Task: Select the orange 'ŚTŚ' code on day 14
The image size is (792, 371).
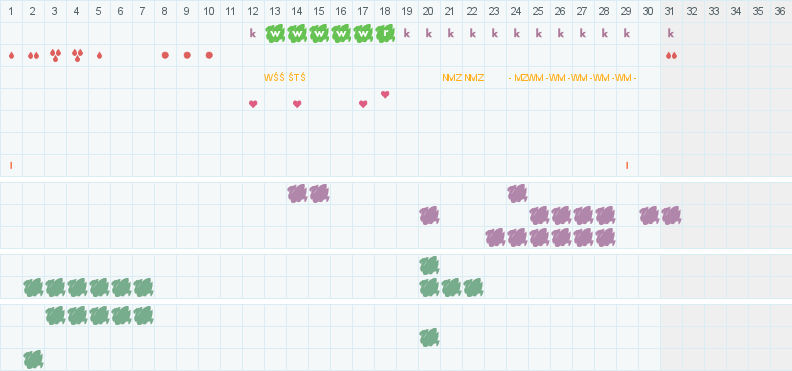Action: (x=297, y=78)
